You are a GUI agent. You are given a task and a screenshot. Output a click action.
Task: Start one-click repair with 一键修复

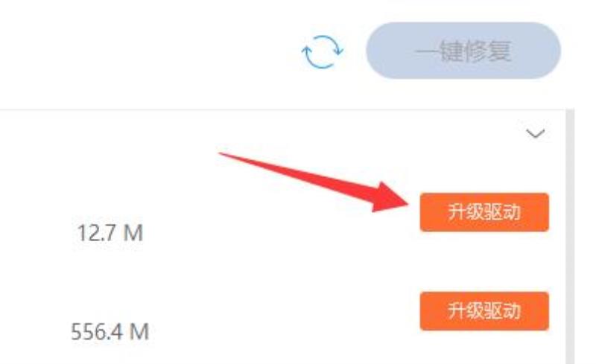click(463, 51)
